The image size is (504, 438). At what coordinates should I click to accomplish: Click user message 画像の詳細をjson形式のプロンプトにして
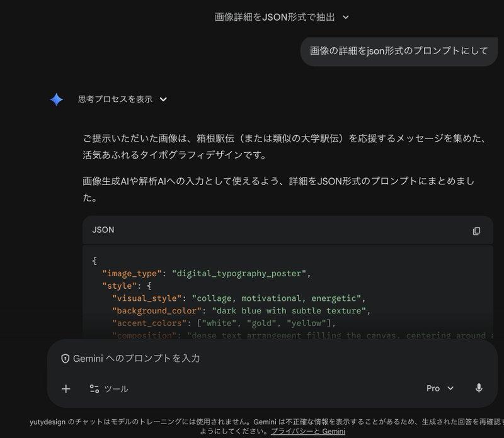(399, 51)
